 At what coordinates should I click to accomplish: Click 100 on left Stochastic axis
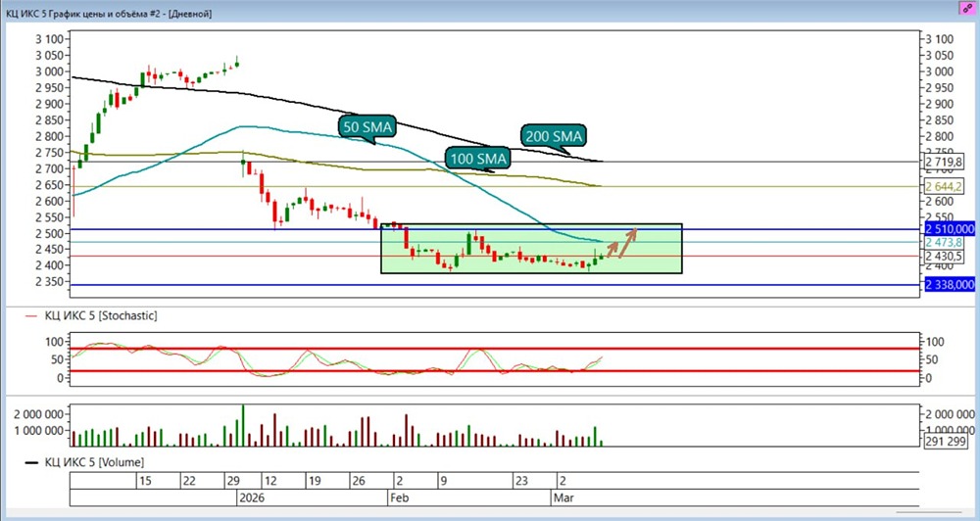(55, 342)
